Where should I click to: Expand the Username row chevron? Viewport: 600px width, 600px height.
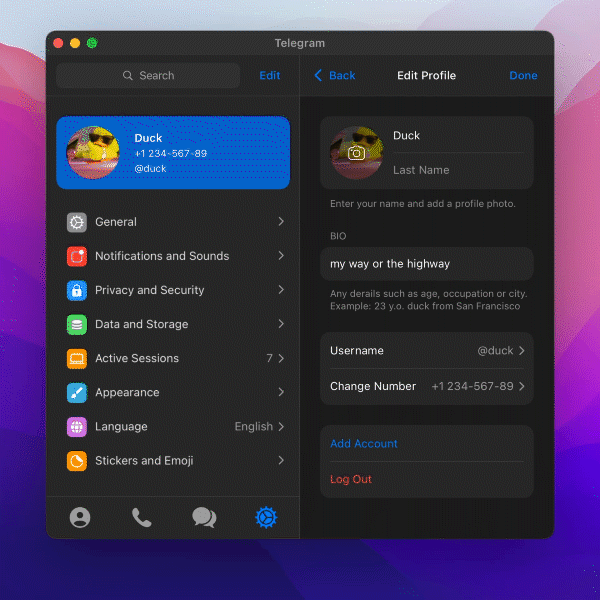click(x=522, y=351)
